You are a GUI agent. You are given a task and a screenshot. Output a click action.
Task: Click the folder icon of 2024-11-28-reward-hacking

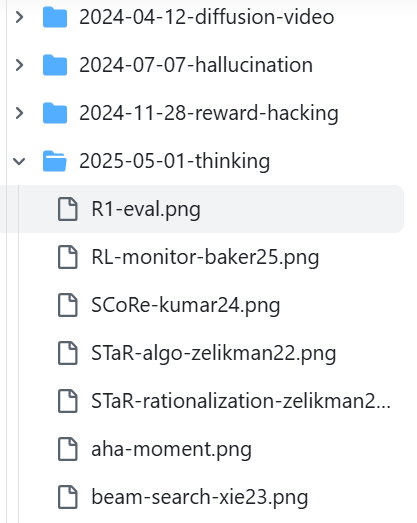coord(55,113)
